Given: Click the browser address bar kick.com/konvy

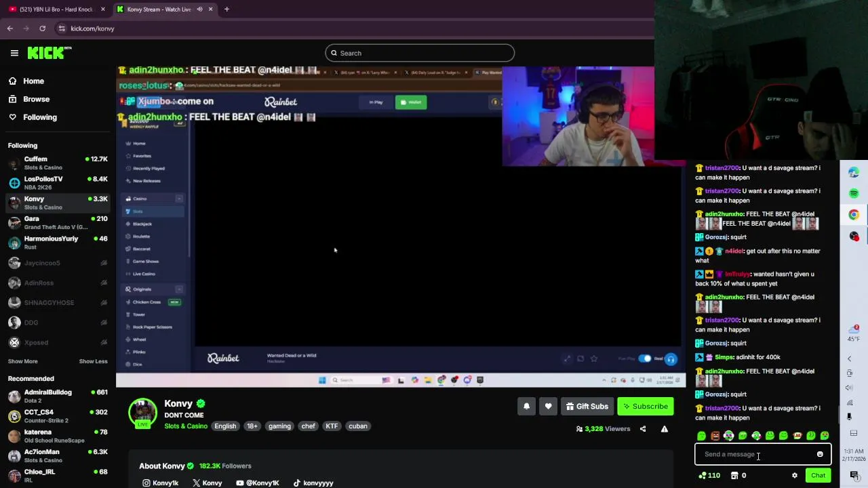Looking at the screenshot, I should pos(92,28).
